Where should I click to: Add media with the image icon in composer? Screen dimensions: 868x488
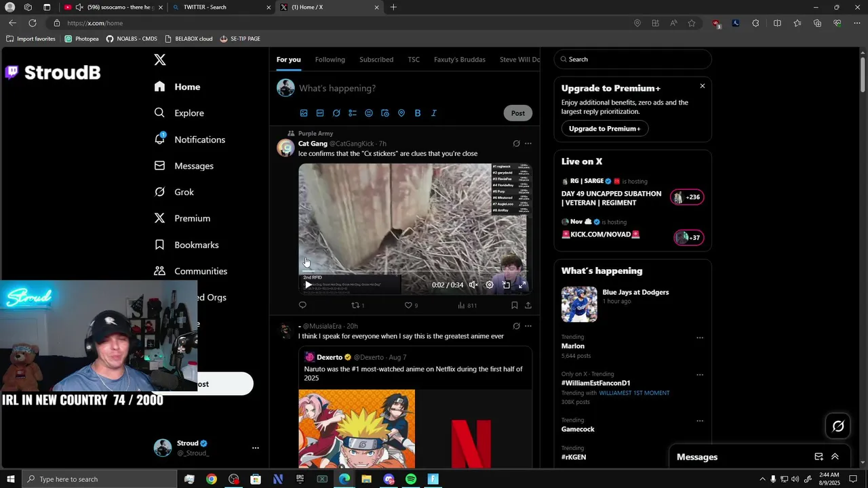point(304,113)
